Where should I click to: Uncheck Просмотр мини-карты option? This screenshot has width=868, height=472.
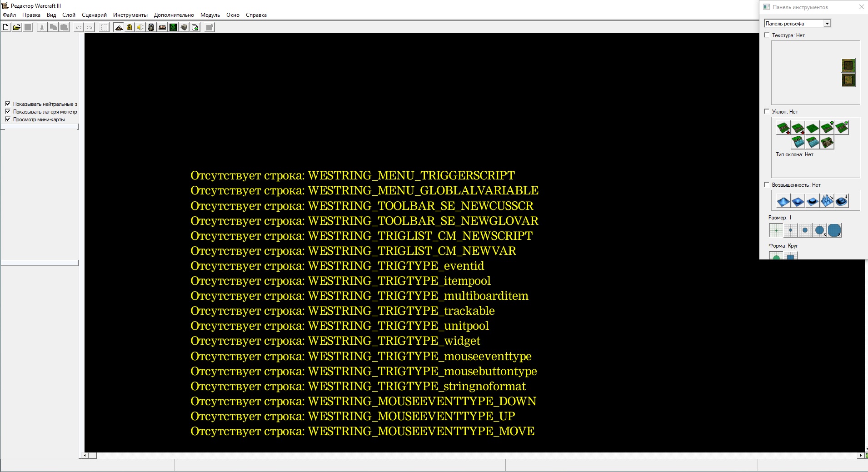pos(8,119)
